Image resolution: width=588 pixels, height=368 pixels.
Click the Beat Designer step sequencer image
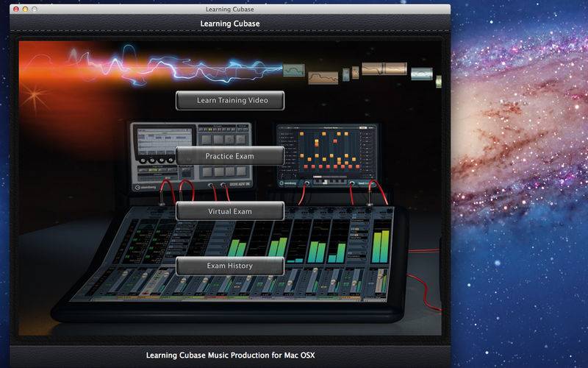327,155
